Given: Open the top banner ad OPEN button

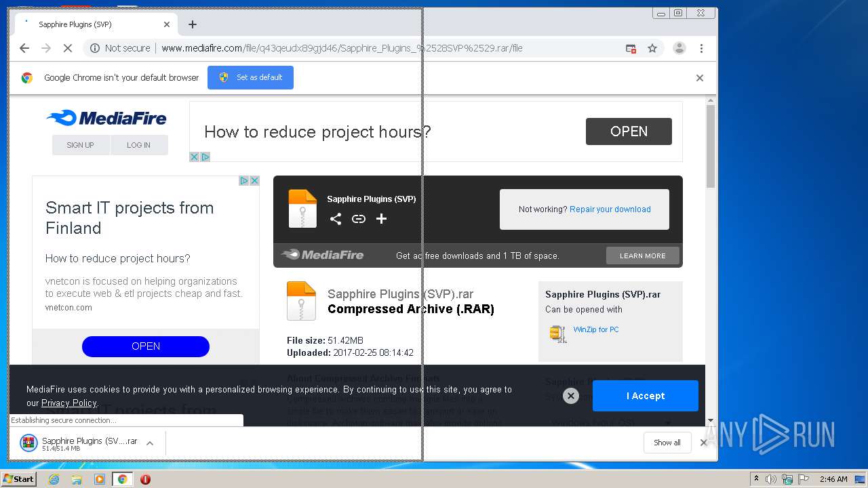Looking at the screenshot, I should 629,131.
